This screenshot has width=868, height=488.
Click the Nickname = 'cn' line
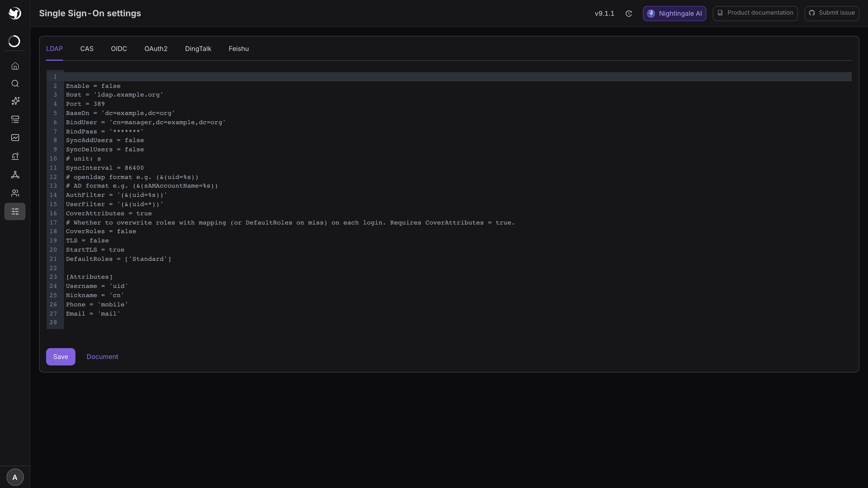coord(95,295)
